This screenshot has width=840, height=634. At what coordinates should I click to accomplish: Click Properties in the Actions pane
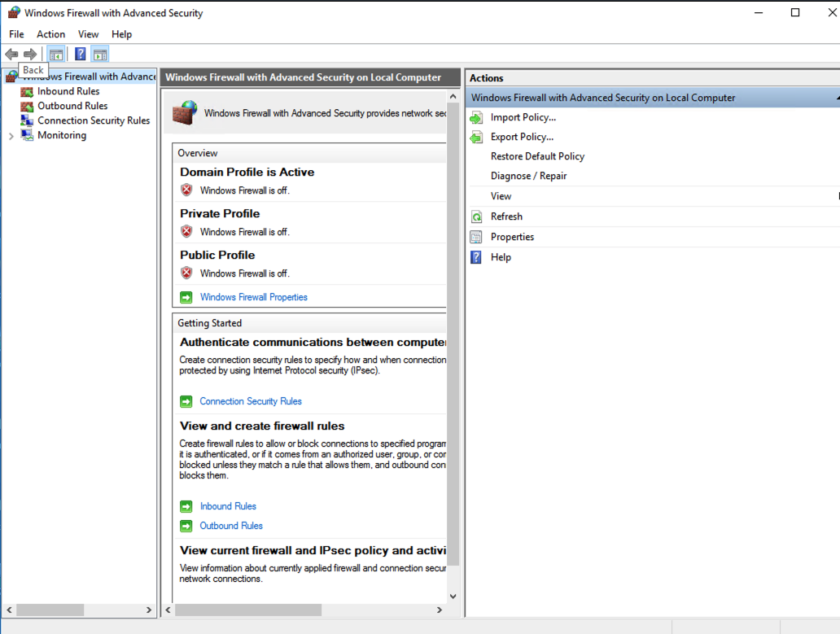(512, 237)
